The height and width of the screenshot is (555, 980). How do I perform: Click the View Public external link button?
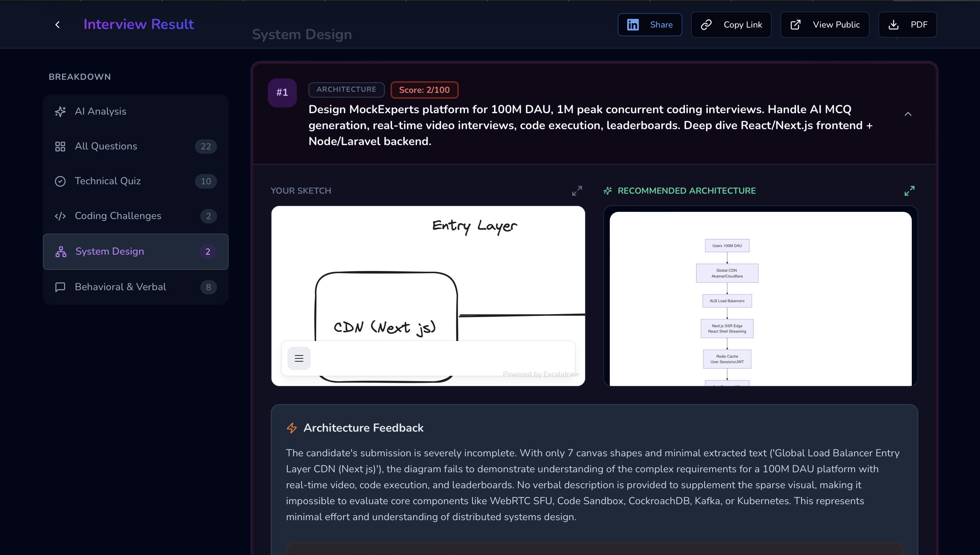click(824, 24)
